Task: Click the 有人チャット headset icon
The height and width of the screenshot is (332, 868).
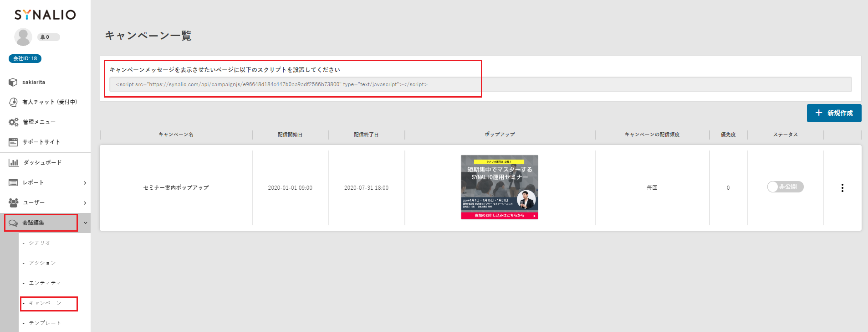Action: coord(13,102)
